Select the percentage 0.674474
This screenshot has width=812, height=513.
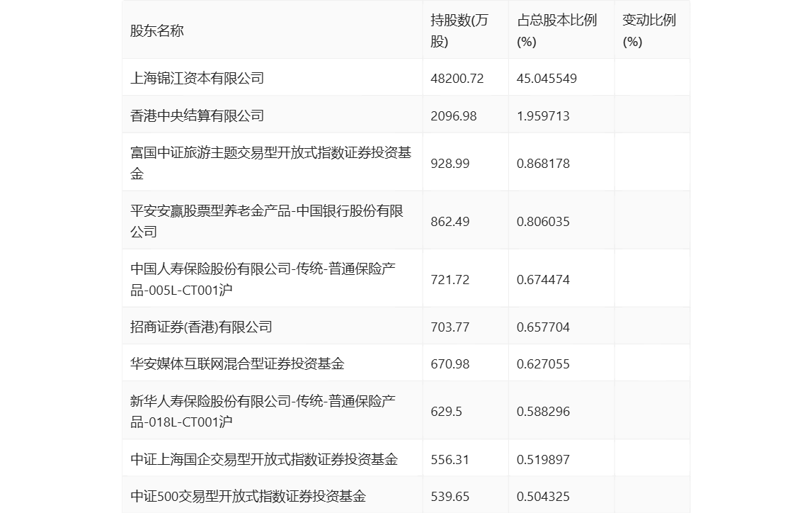pos(543,279)
